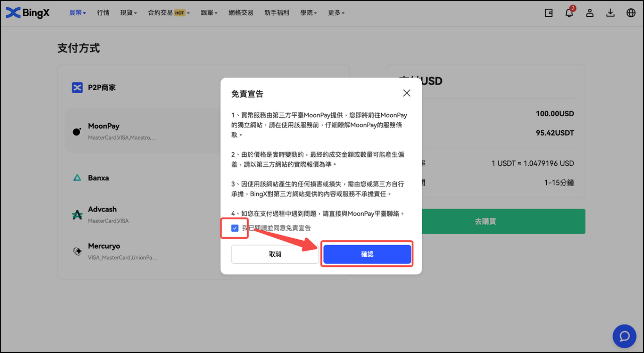Select the MoonPay payment option
Viewport: 644px width, 353px height.
(x=143, y=131)
